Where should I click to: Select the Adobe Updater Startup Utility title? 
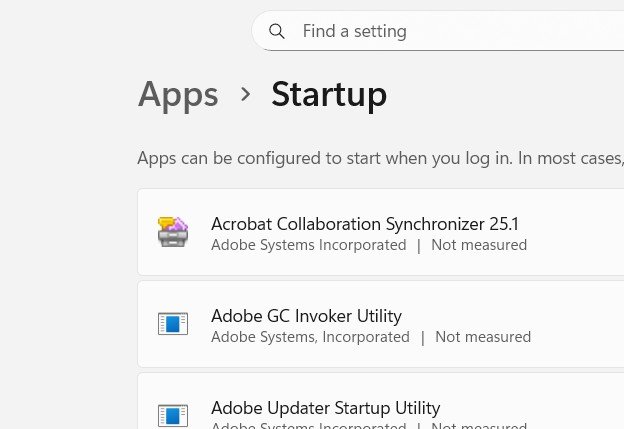(x=325, y=407)
